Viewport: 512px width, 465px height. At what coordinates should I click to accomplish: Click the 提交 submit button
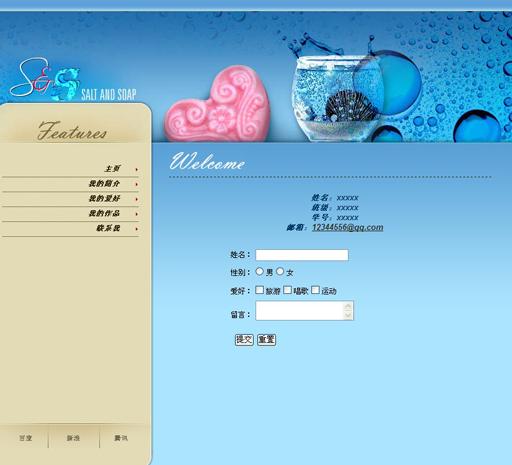click(244, 340)
